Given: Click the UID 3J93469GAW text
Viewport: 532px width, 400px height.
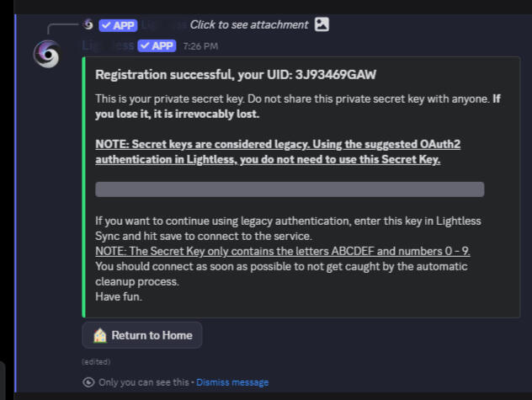Looking at the screenshot, I should tap(336, 74).
